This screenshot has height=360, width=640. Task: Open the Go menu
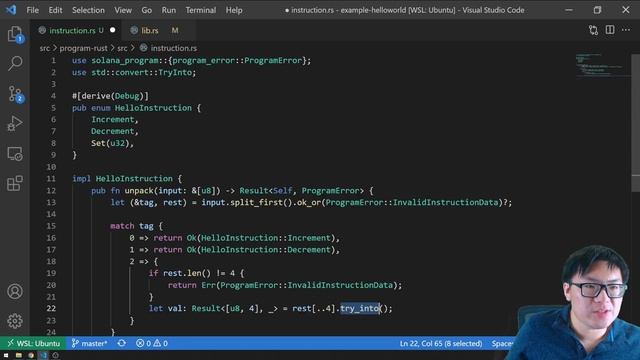click(147, 10)
